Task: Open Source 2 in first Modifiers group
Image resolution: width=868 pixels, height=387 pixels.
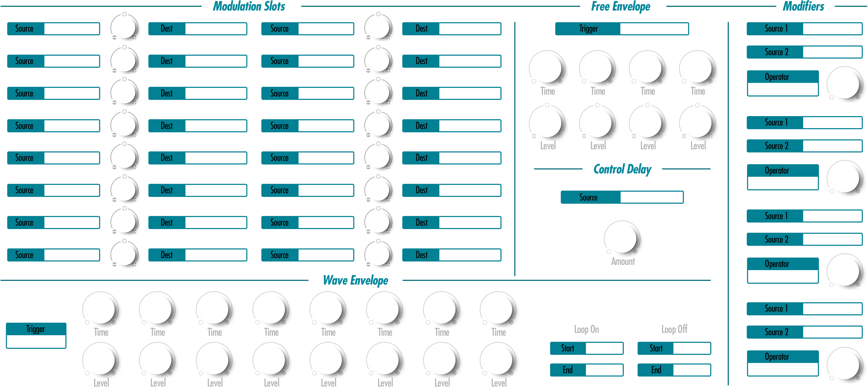Action: tap(805, 52)
